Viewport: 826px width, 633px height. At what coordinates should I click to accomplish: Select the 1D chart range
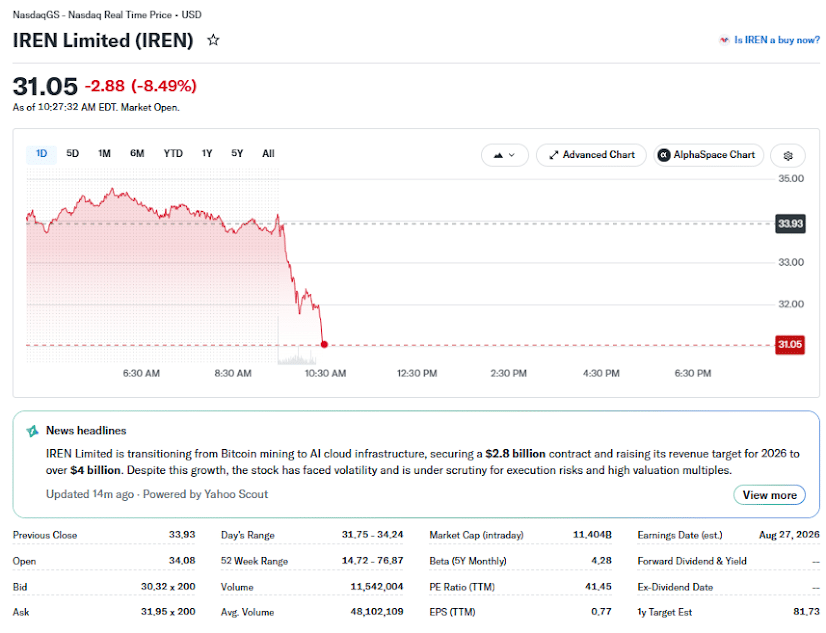[x=42, y=154]
